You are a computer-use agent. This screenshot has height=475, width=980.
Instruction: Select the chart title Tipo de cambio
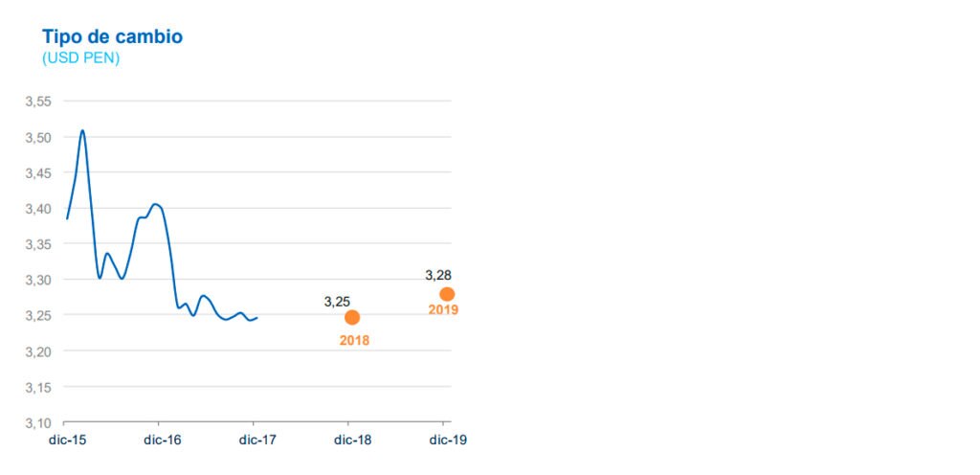113,37
